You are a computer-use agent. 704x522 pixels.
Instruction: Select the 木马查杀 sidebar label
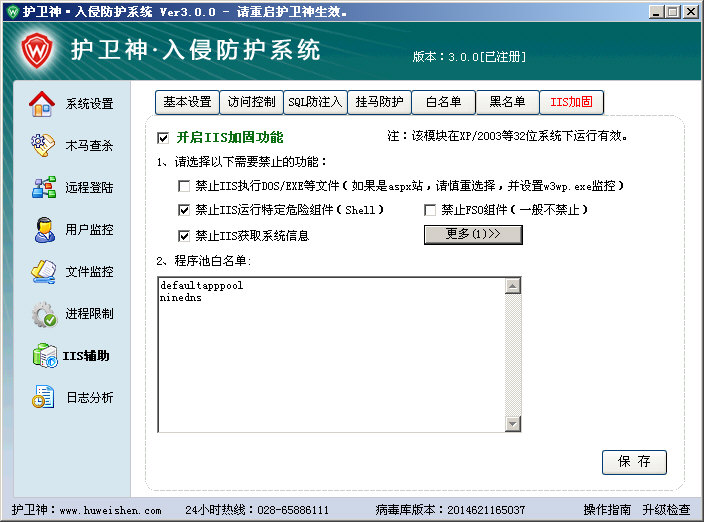89,145
